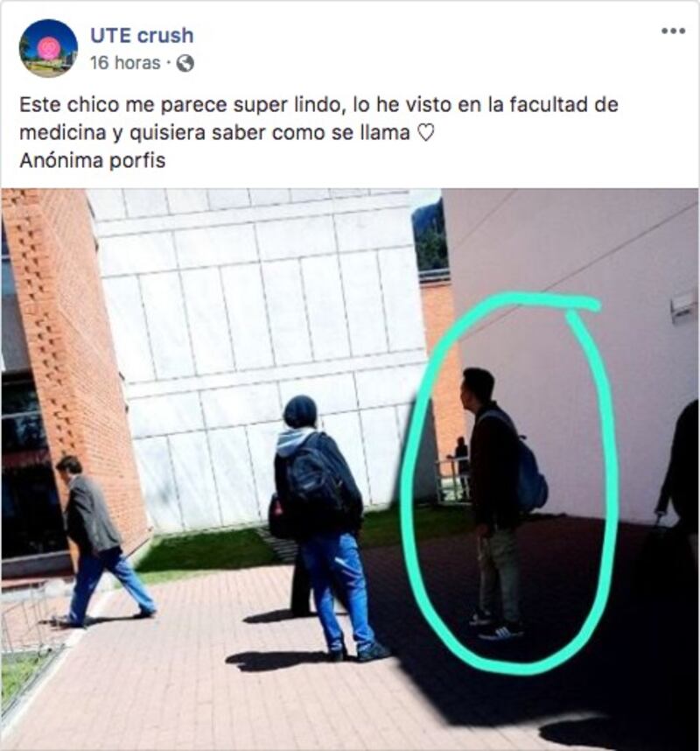Click the UTE crush profile avatar
The height and width of the screenshot is (751, 700).
coord(48,48)
